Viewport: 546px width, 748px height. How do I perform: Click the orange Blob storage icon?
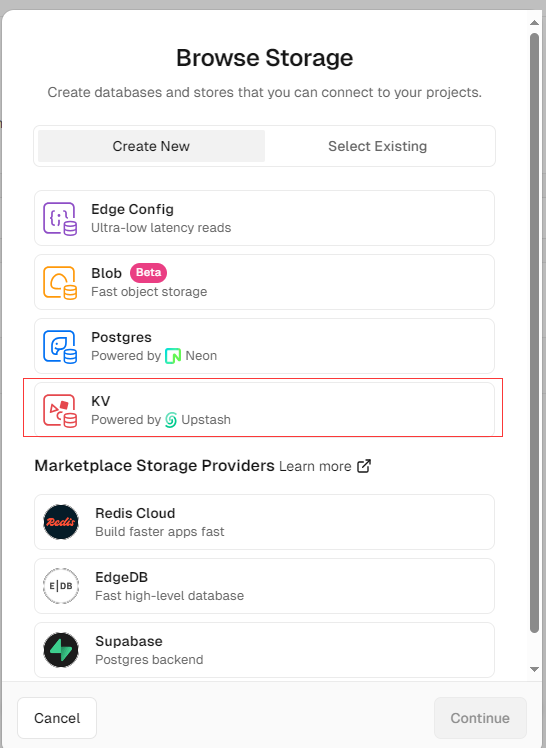coord(60,282)
